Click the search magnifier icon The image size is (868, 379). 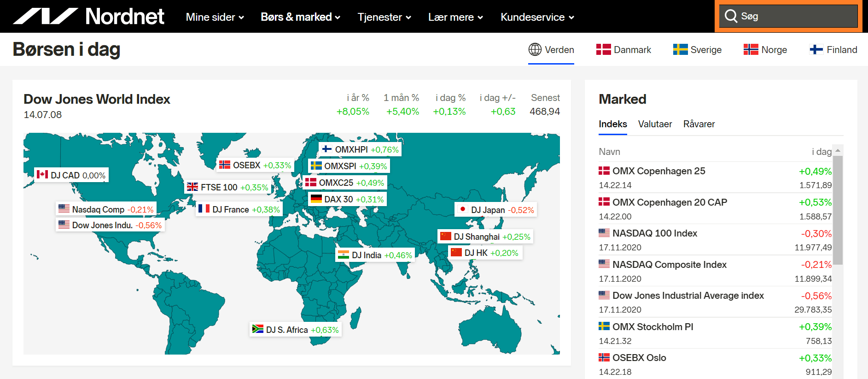point(731,16)
